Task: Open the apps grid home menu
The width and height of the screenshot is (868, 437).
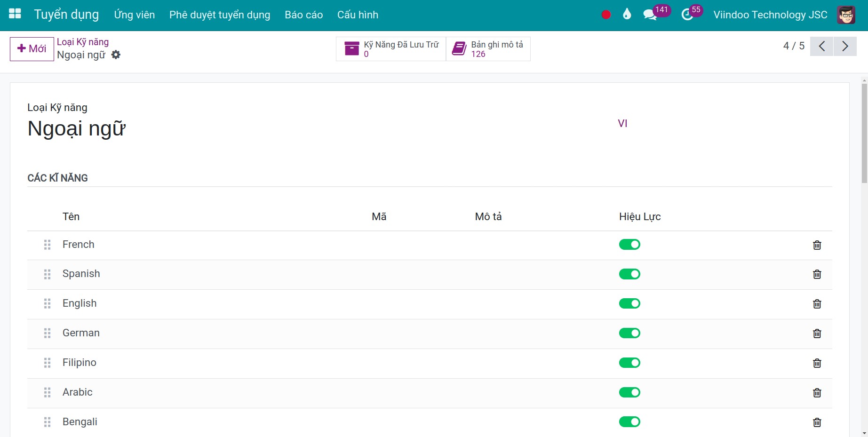Action: click(x=15, y=14)
